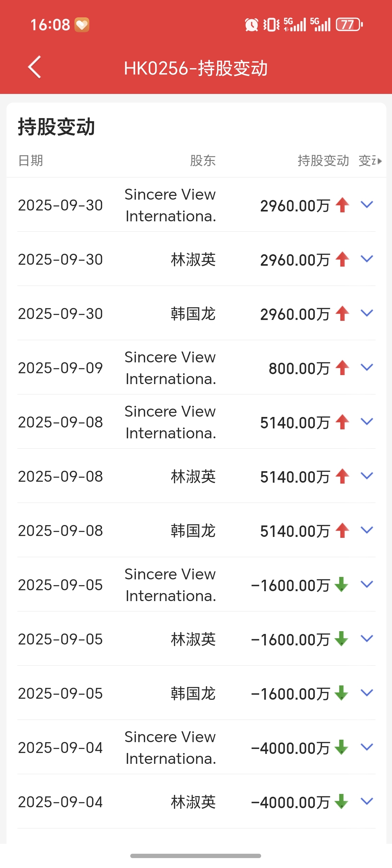Select the 日期 column header
Viewport: 392px width, 868px height.
pyautogui.click(x=31, y=161)
